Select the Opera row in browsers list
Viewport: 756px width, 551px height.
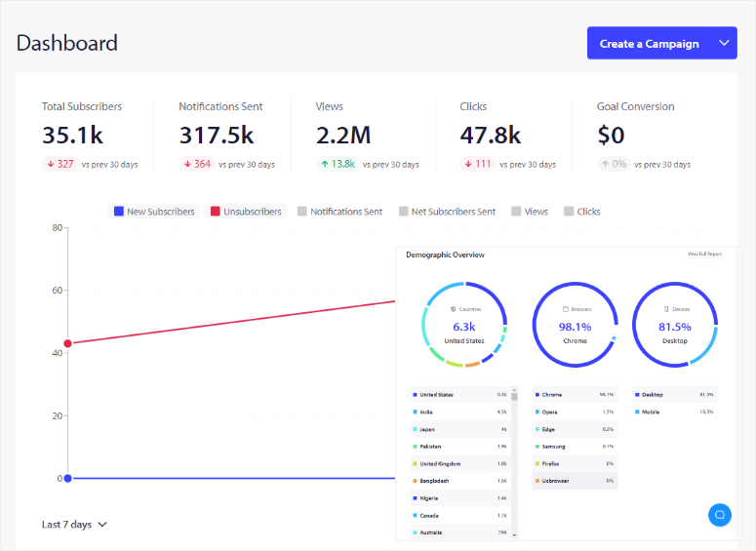coord(575,413)
